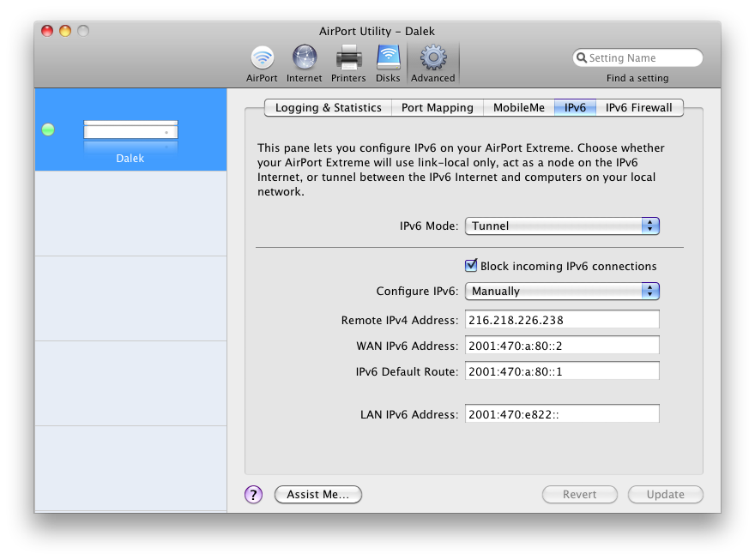This screenshot has width=755, height=560.
Task: Select the Dalek base station in sidebar
Action: click(130, 129)
